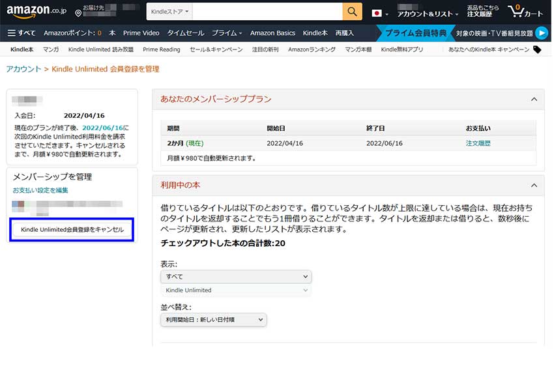Click the black tag icon
Viewport: 554px width, 392px height.
(537, 49)
